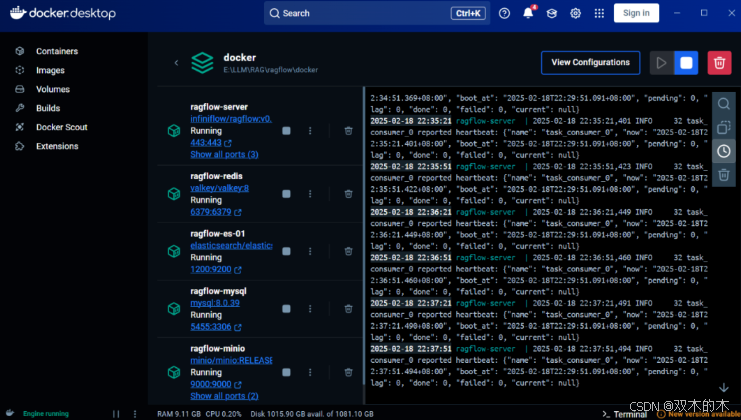Click the ragflow-server container icon
The image size is (741, 420).
pyautogui.click(x=174, y=131)
